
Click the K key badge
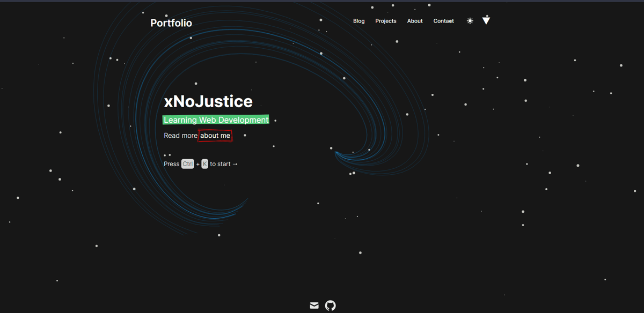pos(204,164)
